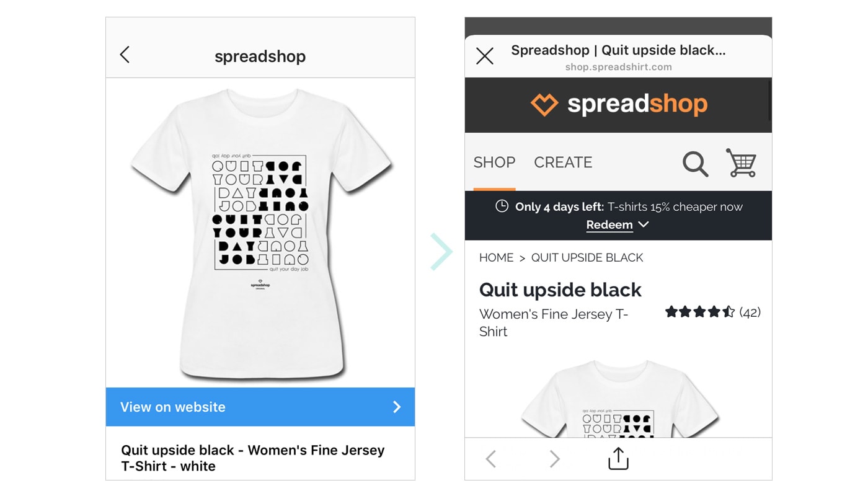Screen dimensions: 868x496
Task: Click the chevron on View on website
Action: 397,407
